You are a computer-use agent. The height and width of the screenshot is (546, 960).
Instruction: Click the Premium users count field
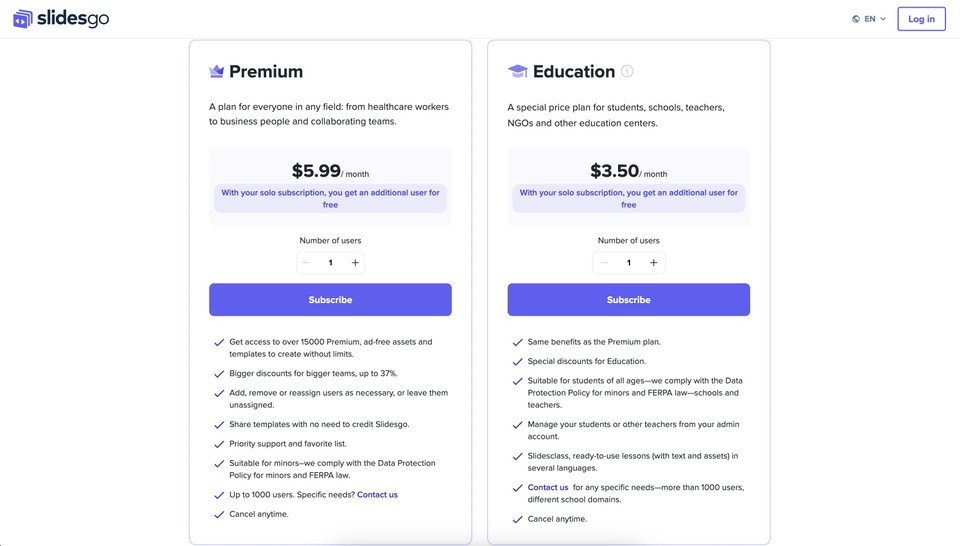click(x=331, y=263)
